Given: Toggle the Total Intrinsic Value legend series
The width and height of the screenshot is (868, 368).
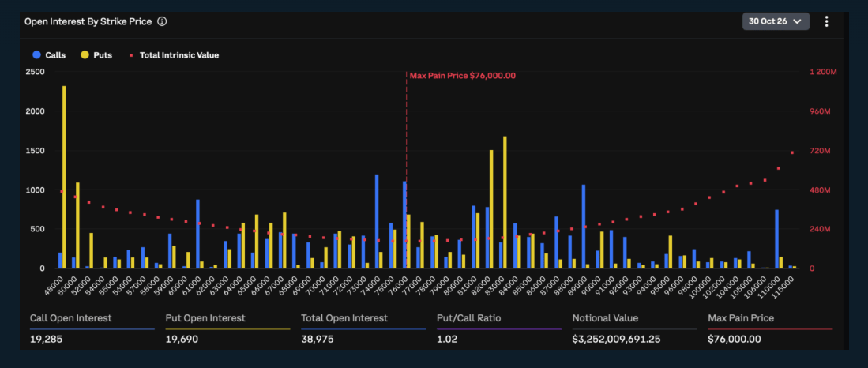Looking at the screenshot, I should coord(174,55).
